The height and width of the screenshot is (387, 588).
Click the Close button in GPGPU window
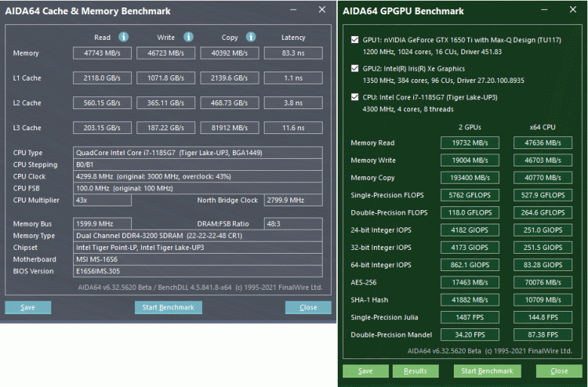pyautogui.click(x=559, y=371)
